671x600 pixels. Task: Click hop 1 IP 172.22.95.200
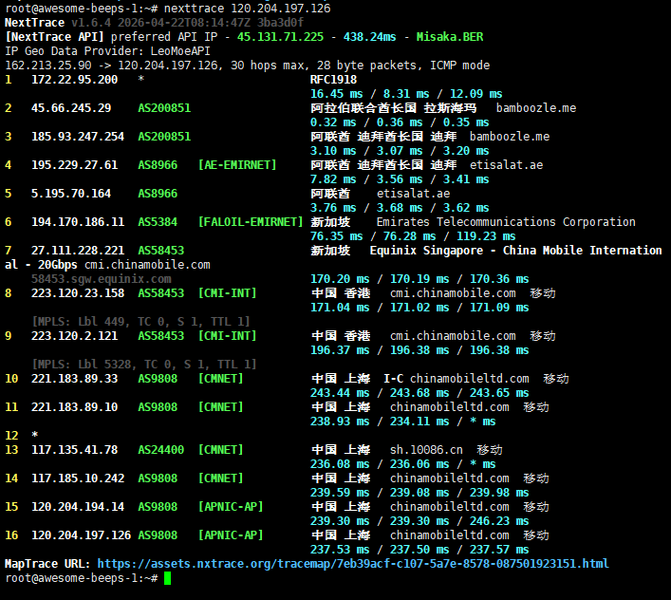pos(74,80)
